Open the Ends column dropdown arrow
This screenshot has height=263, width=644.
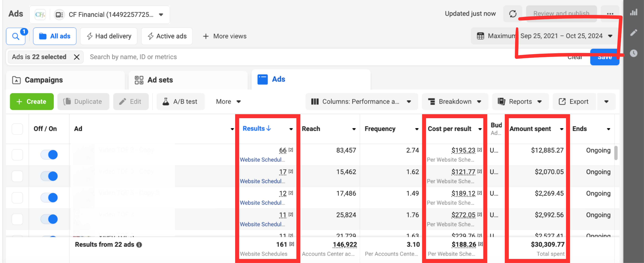609,129
